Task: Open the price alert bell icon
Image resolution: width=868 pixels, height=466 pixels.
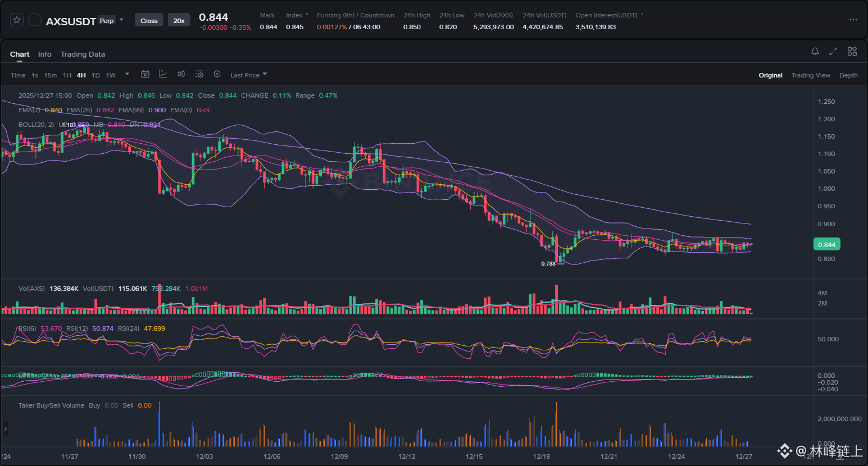Action: (x=815, y=51)
